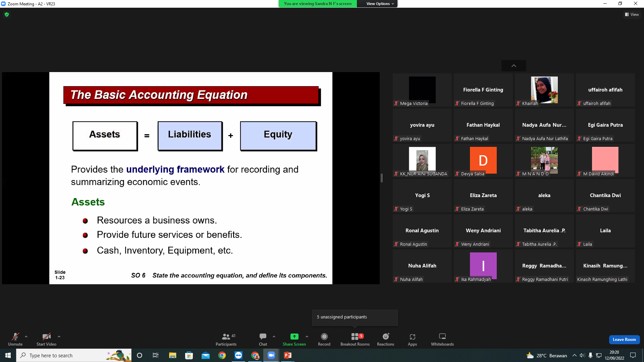Click the green encryption shield icon
644x362 pixels.
point(7,14)
